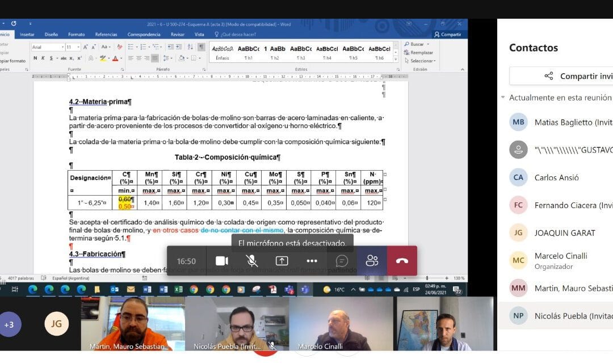Click the increase indent icon
Viewport: 613px width, 364px height.
coord(179,47)
